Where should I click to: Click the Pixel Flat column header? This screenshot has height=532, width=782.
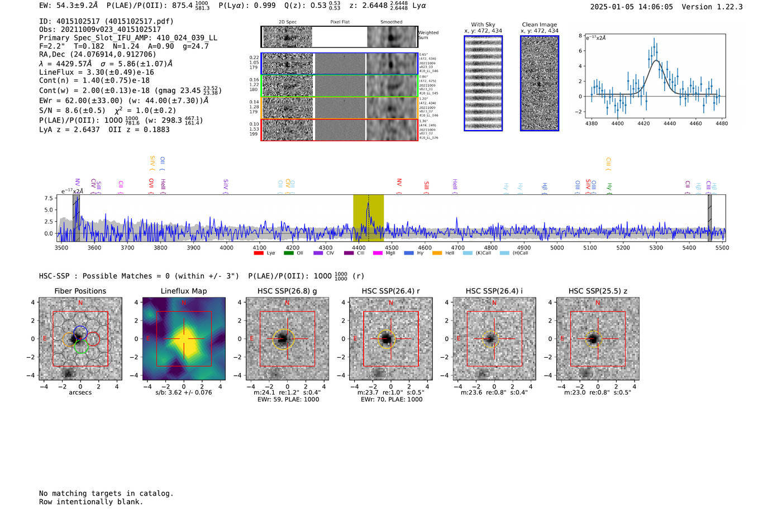click(x=340, y=22)
